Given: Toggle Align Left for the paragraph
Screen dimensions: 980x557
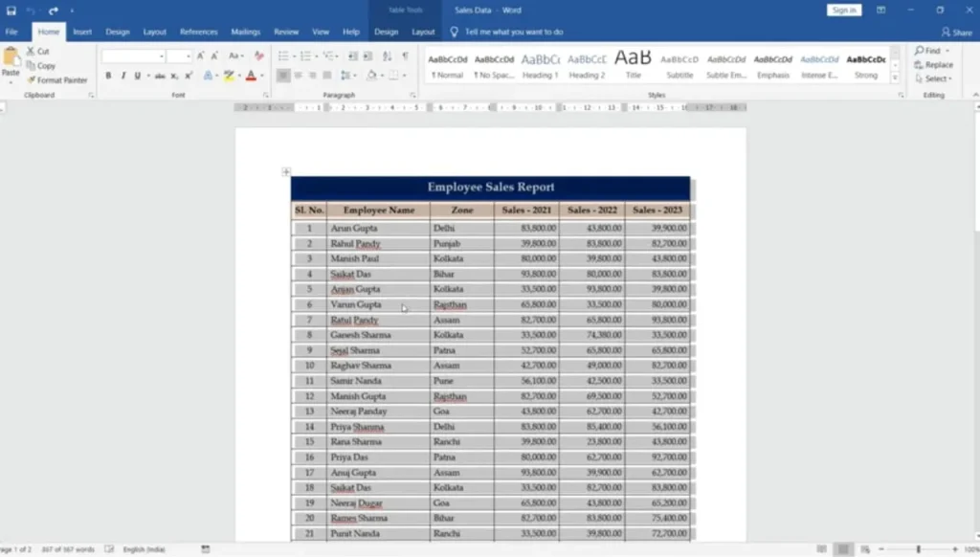Looking at the screenshot, I should point(283,76).
